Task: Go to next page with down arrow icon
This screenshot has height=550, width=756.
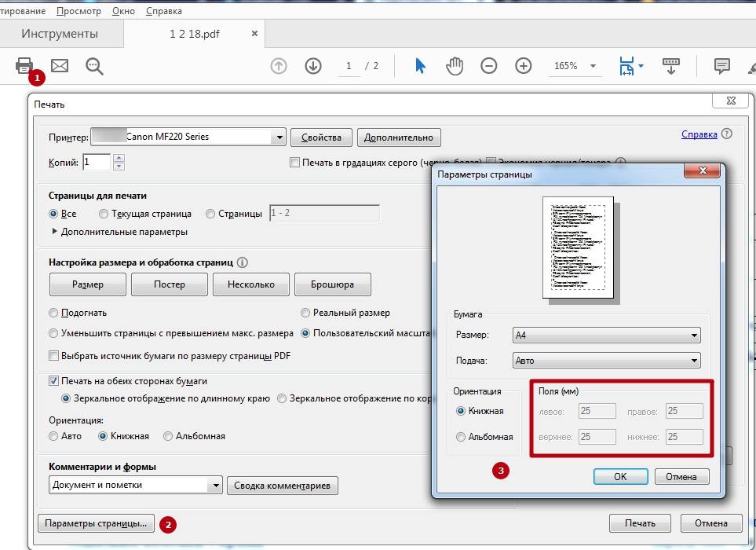Action: tap(313, 66)
